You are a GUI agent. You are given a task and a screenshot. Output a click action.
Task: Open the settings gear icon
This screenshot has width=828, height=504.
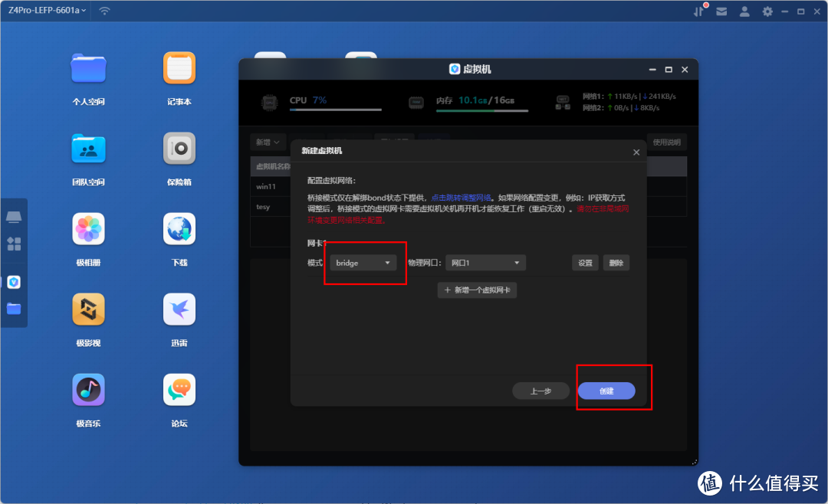click(767, 11)
